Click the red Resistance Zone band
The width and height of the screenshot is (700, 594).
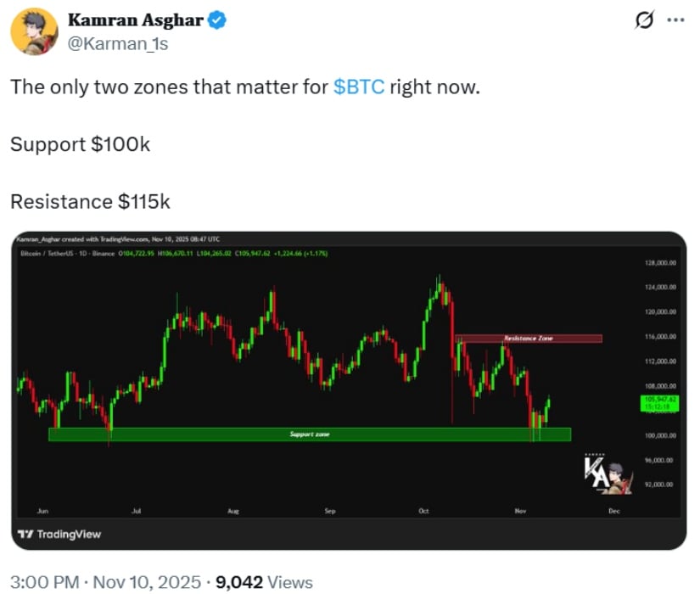click(529, 338)
